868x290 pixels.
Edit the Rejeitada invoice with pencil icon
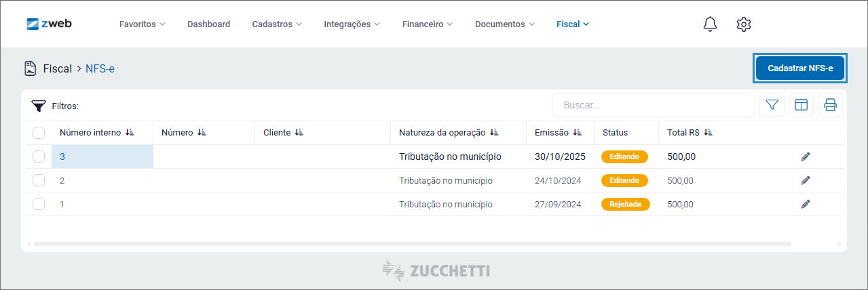tap(806, 204)
